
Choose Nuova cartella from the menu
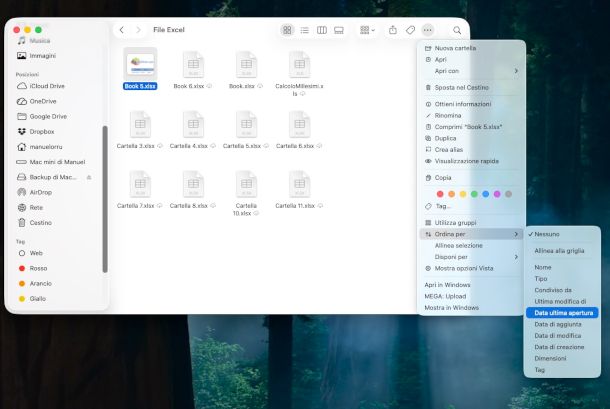pyautogui.click(x=471, y=48)
